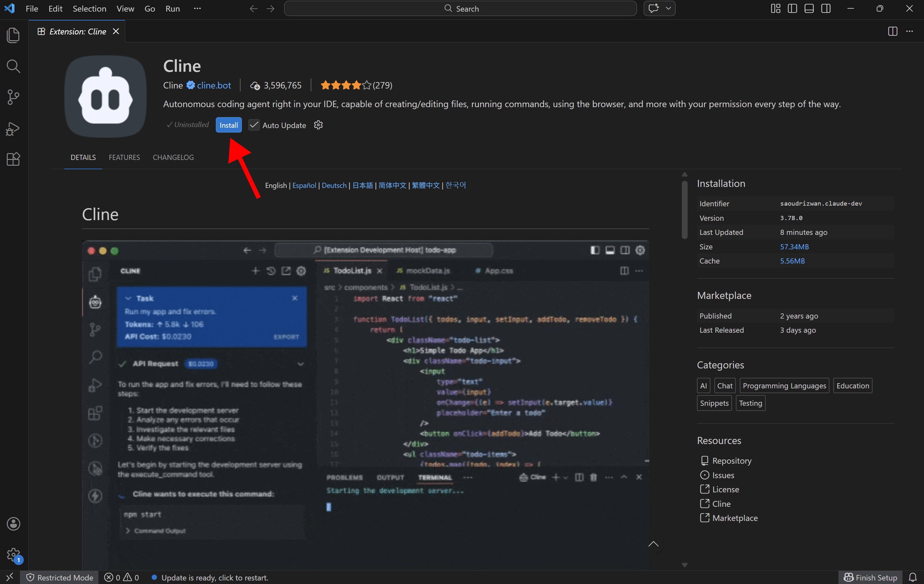Open the Explorer view in activity bar

pos(14,35)
